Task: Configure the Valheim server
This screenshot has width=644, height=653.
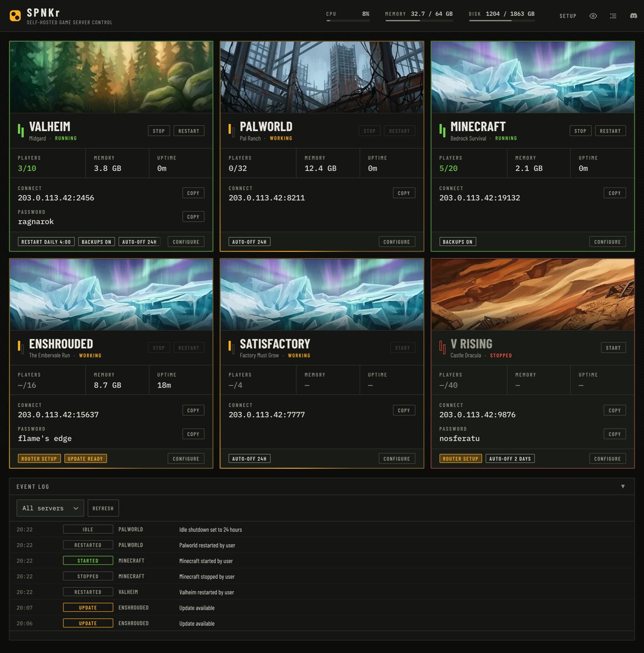Action: pyautogui.click(x=186, y=242)
